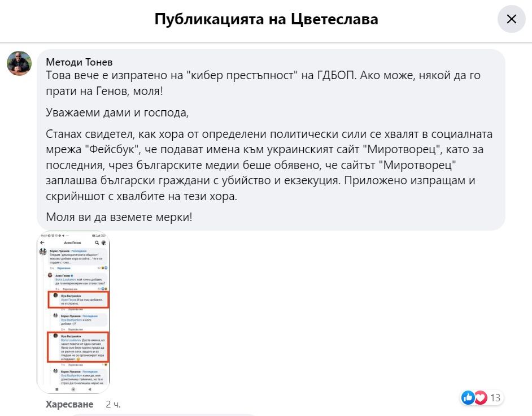The height and width of the screenshot is (416, 532).
Task: Close the Публикацията на Цветеслава dialog
Action: click(511, 19)
